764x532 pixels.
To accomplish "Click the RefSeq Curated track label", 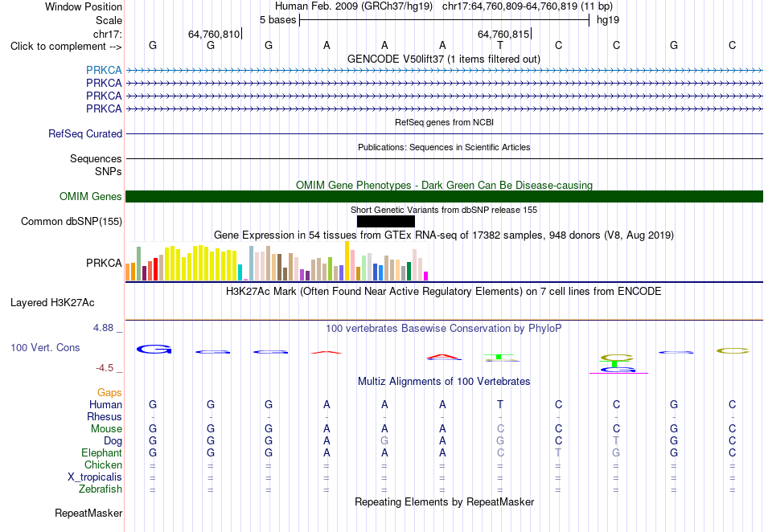I will tap(85, 133).
